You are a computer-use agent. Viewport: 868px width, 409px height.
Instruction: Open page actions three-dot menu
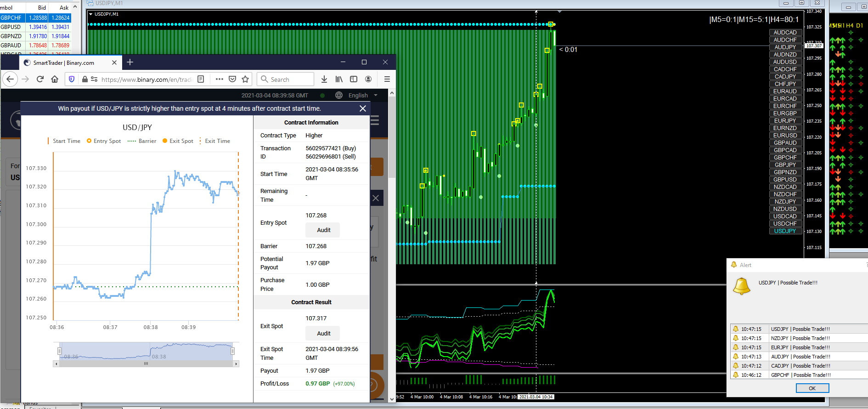[x=220, y=79]
